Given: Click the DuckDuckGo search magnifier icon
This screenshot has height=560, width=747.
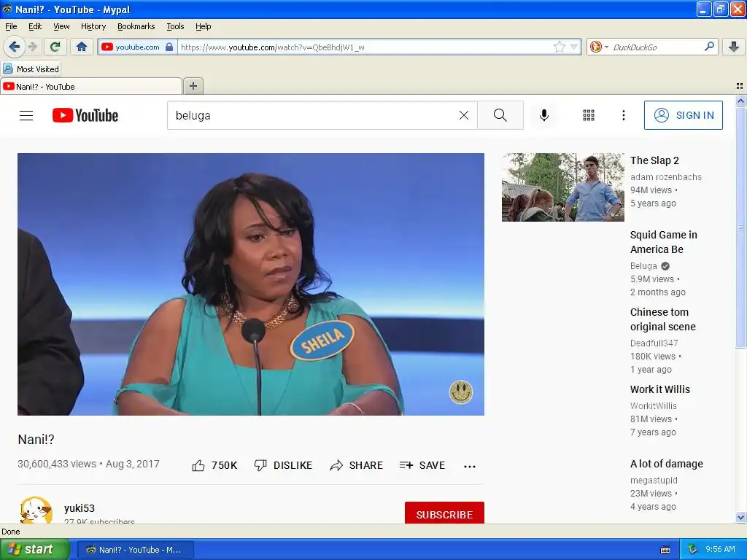Looking at the screenshot, I should [709, 47].
